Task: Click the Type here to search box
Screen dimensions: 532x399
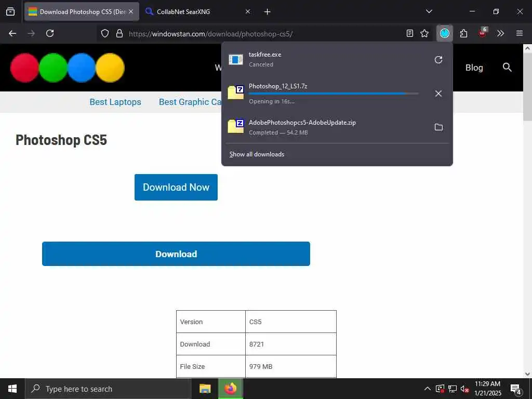Action: [108, 389]
